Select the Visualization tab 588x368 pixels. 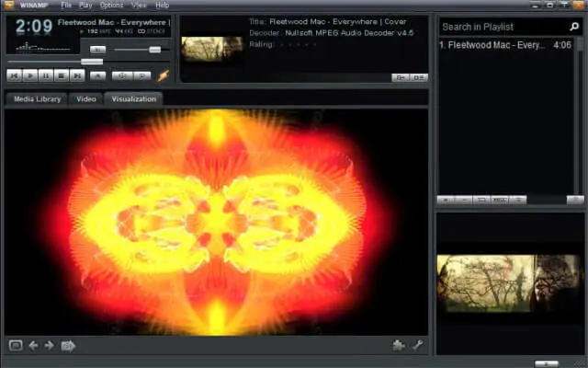click(x=133, y=99)
